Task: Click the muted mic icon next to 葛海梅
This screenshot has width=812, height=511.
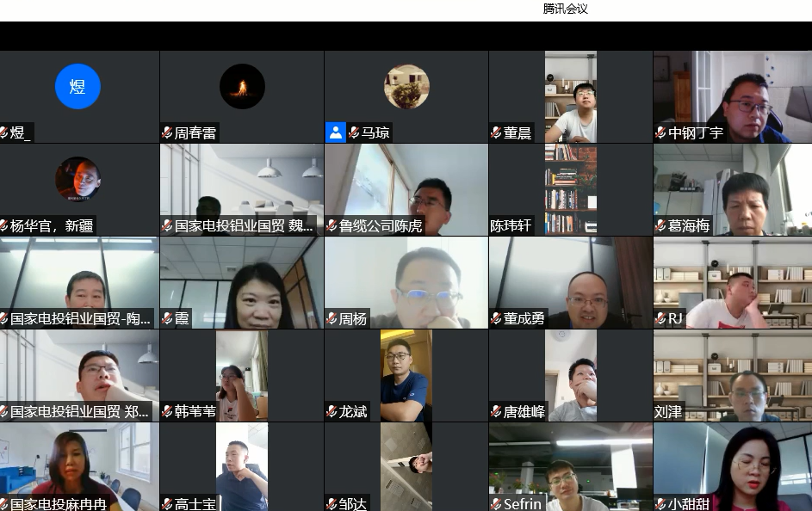Action: point(660,225)
